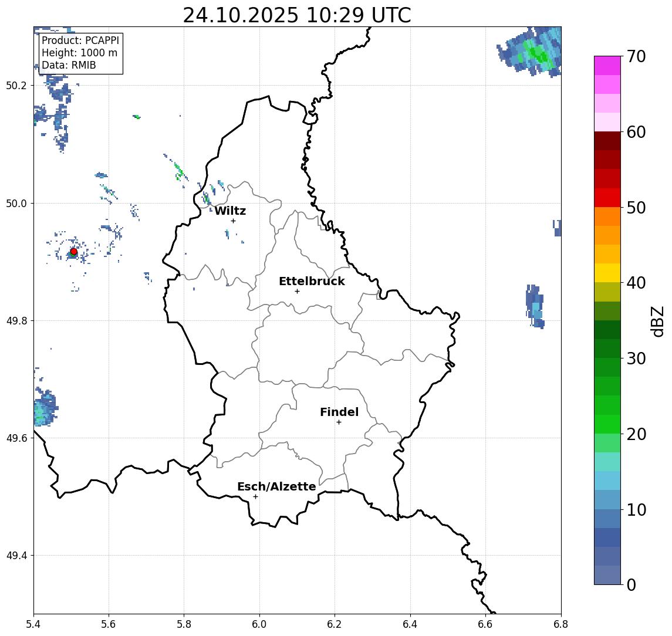Click the colorbar tick label 70
Image resolution: width=672 pixels, height=636 pixels.
pos(636,56)
